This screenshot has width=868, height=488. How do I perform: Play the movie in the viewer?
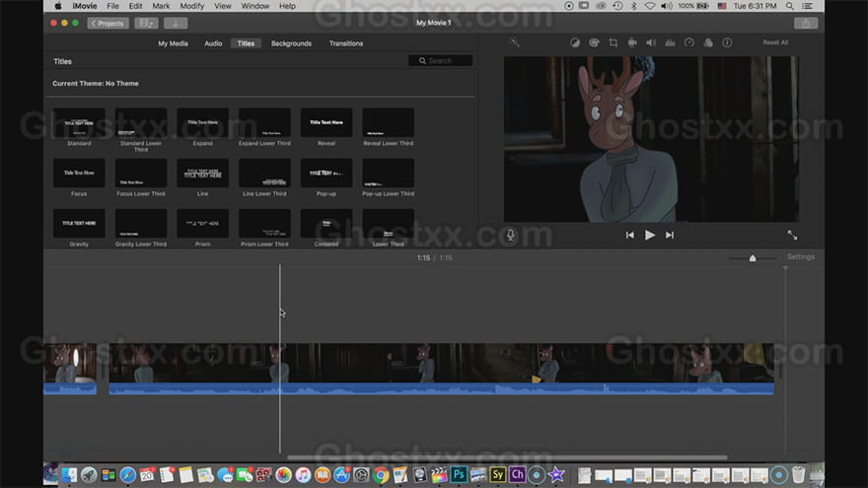pyautogui.click(x=650, y=236)
